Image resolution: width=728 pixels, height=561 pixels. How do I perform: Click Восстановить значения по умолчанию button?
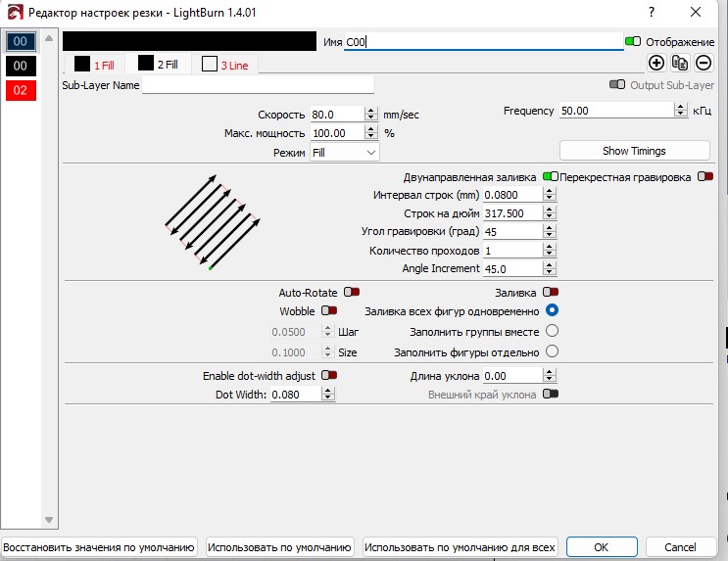(98, 547)
